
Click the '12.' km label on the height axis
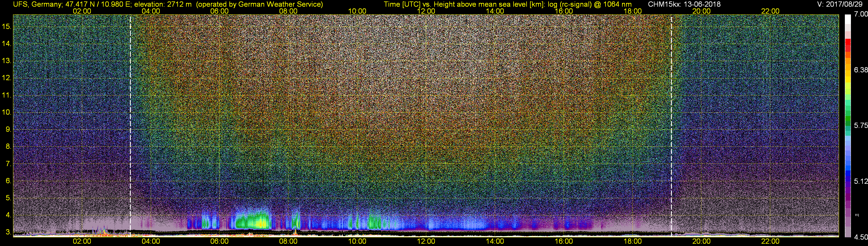(x=7, y=78)
